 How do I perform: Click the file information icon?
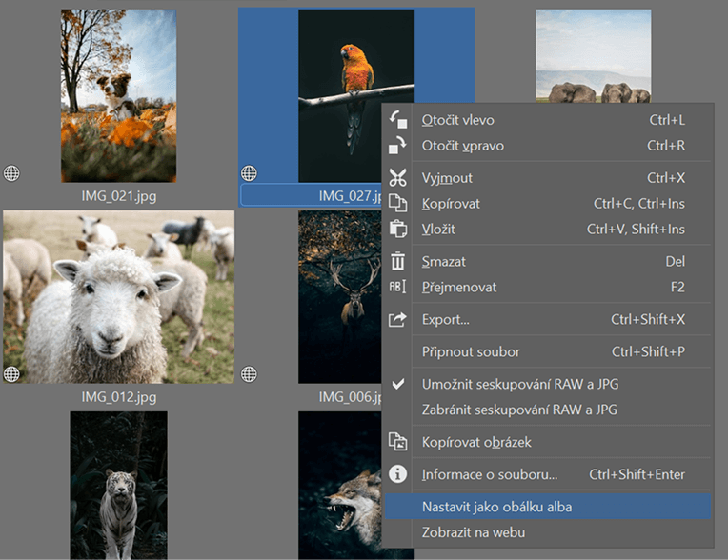pyautogui.click(x=398, y=474)
